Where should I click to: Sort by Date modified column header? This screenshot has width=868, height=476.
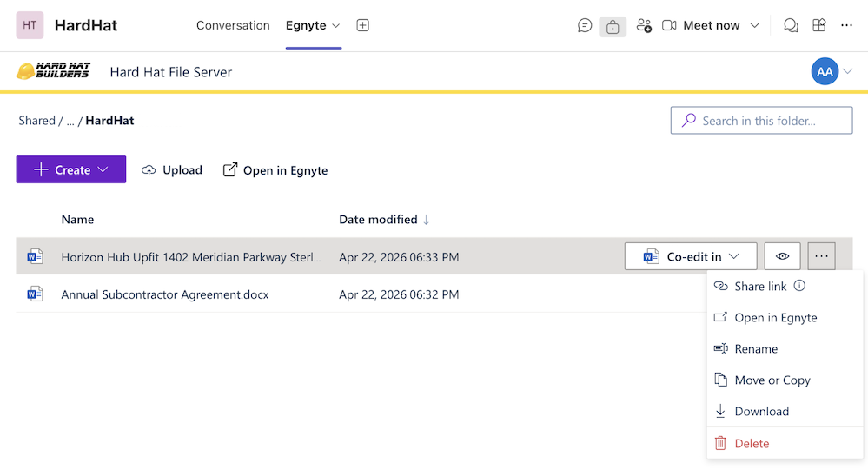click(x=378, y=219)
